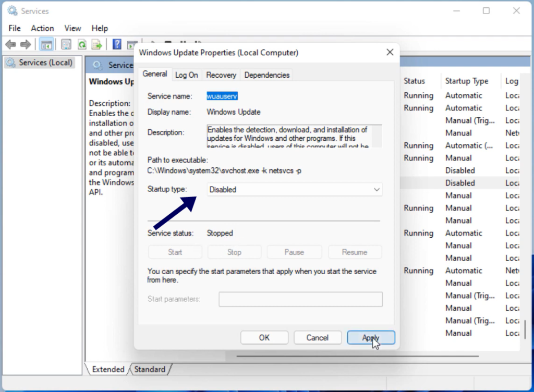Click the Forward navigation arrow
The width and height of the screenshot is (534, 392).
[25, 44]
